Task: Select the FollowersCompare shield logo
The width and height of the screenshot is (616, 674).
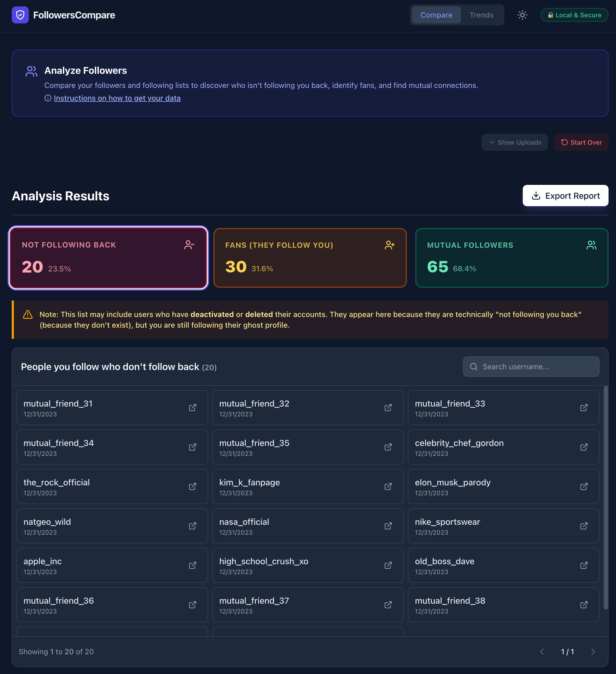Action: pyautogui.click(x=20, y=15)
